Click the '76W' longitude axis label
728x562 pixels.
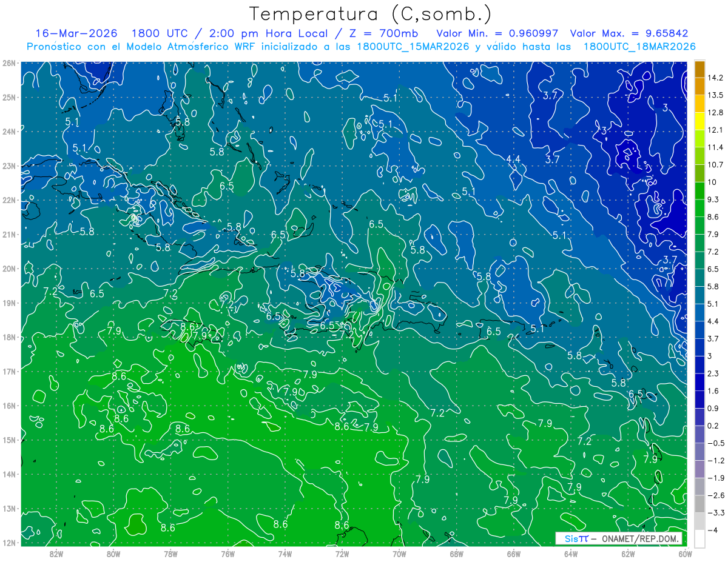click(227, 554)
